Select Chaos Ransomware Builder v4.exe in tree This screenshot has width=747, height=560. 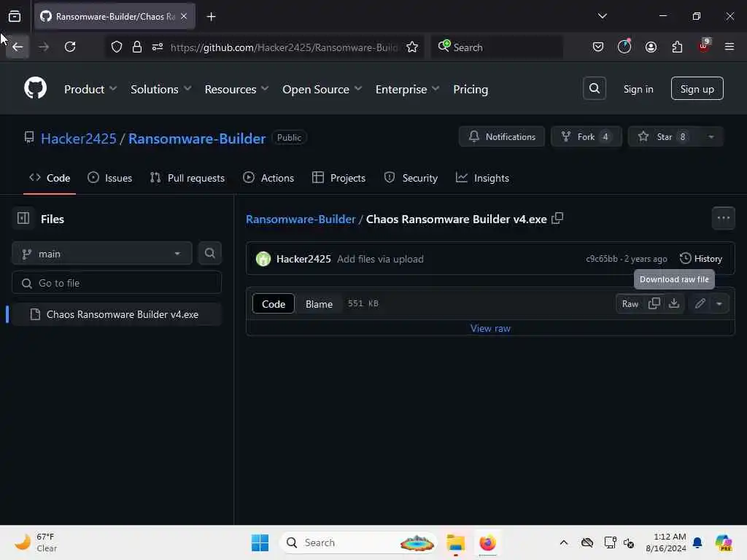(x=116, y=314)
